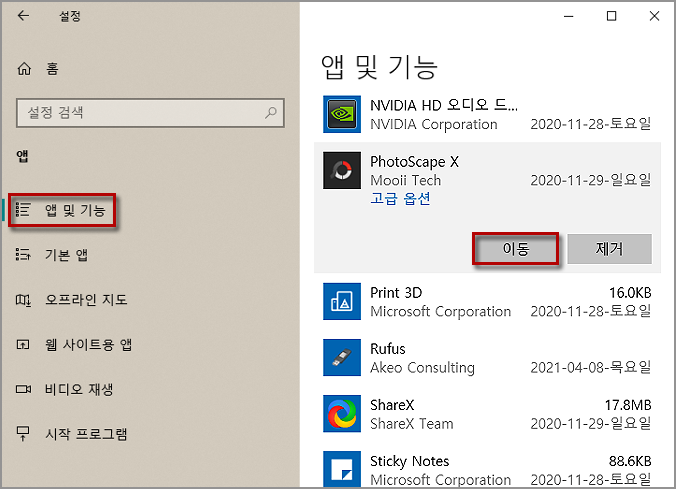This screenshot has width=676, height=489.
Task: Select the PhotoScape X app name
Action: click(414, 162)
